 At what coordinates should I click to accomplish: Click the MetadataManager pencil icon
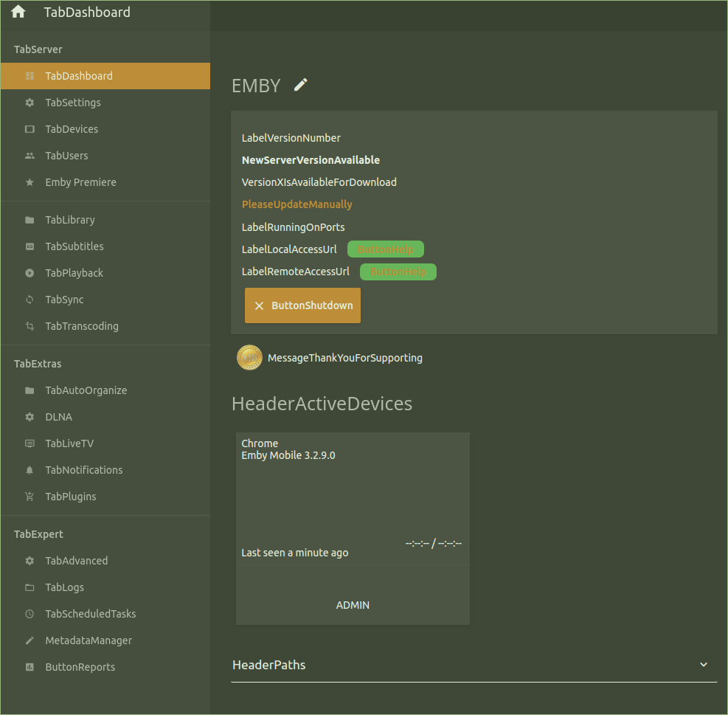point(30,640)
